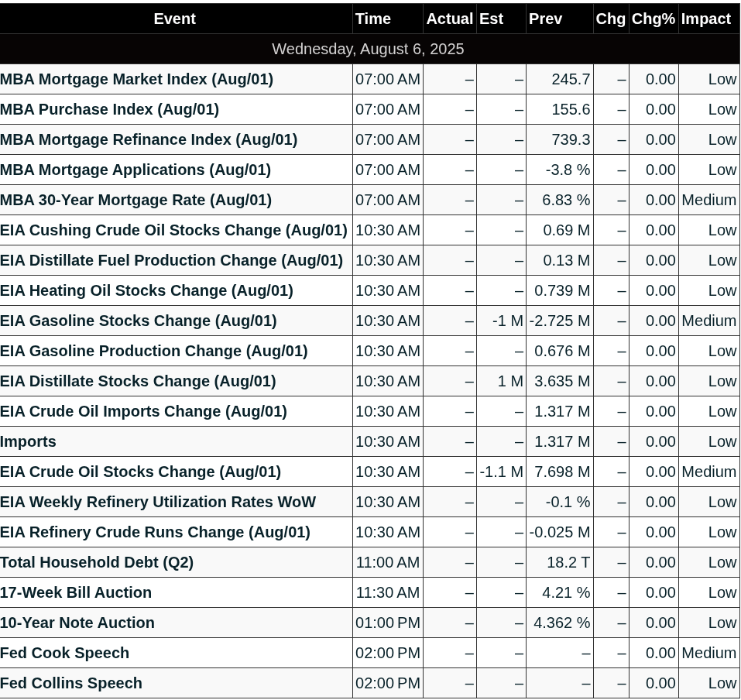Click the Imports event row title
The height and width of the screenshot is (700, 741).
28,441
